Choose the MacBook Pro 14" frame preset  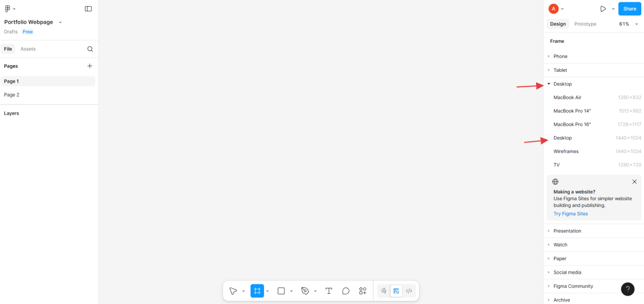[572, 111]
